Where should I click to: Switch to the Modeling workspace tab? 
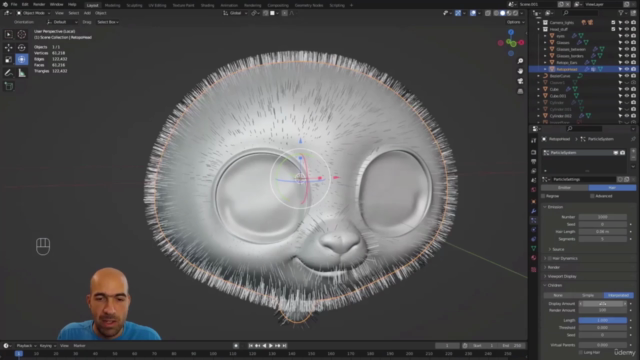[x=112, y=5]
